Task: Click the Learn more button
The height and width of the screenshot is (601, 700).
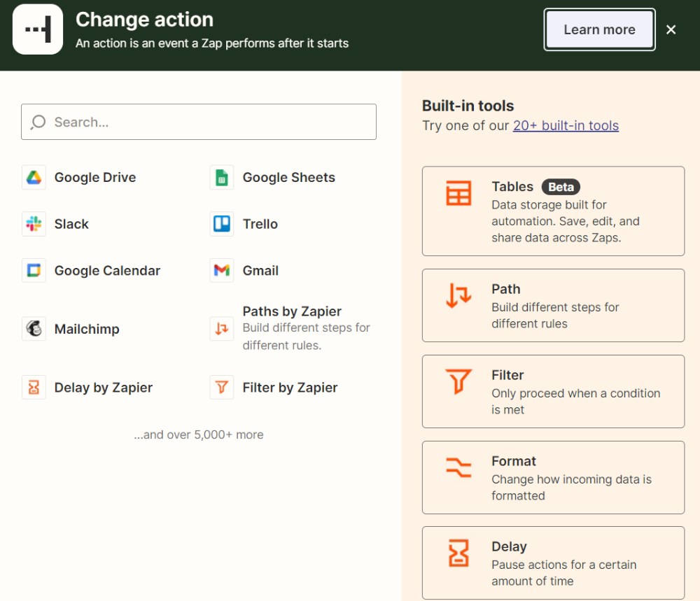Action: pos(599,29)
